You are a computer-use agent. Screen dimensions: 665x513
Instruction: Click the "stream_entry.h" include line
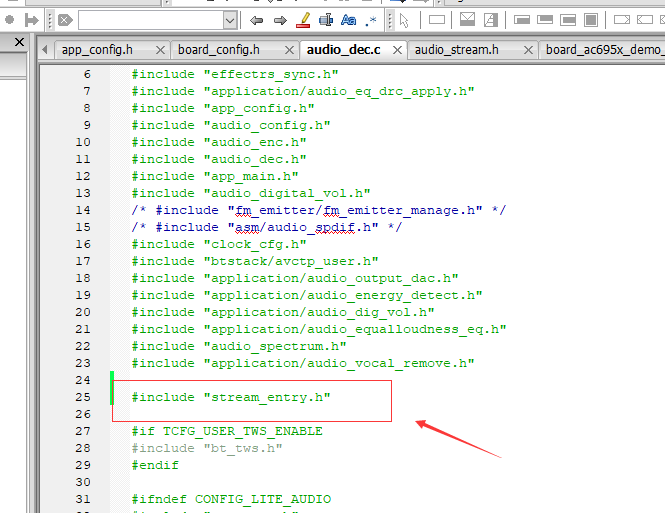tap(231, 397)
